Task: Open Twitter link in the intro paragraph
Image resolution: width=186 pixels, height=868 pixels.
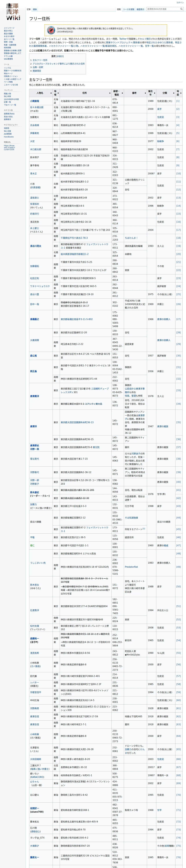Action: point(123,39)
